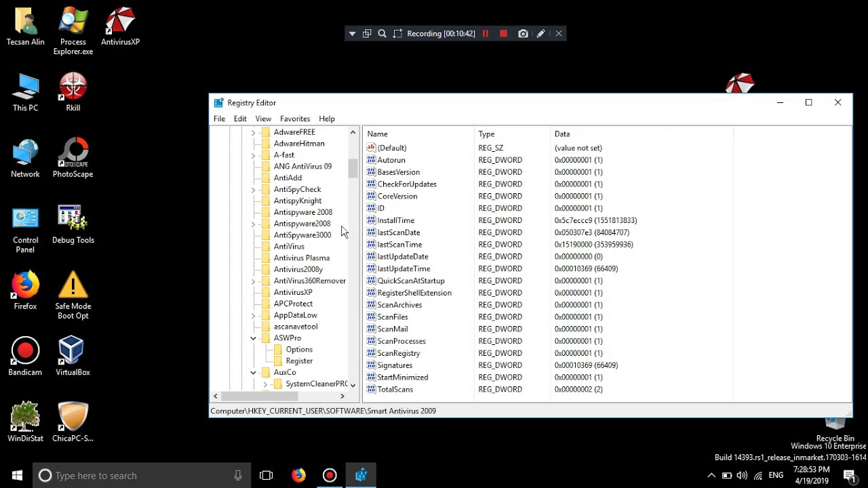Select the Autorun registry value

(391, 160)
